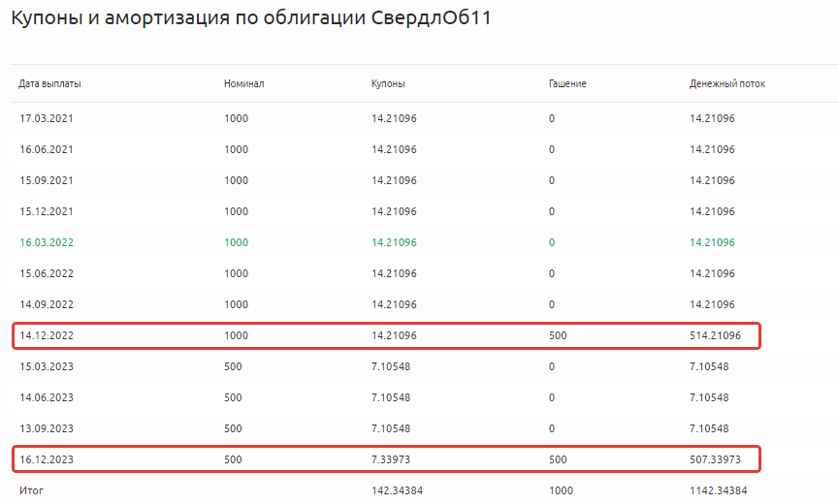Select the 16.06.2021 payment date cell

47,149
